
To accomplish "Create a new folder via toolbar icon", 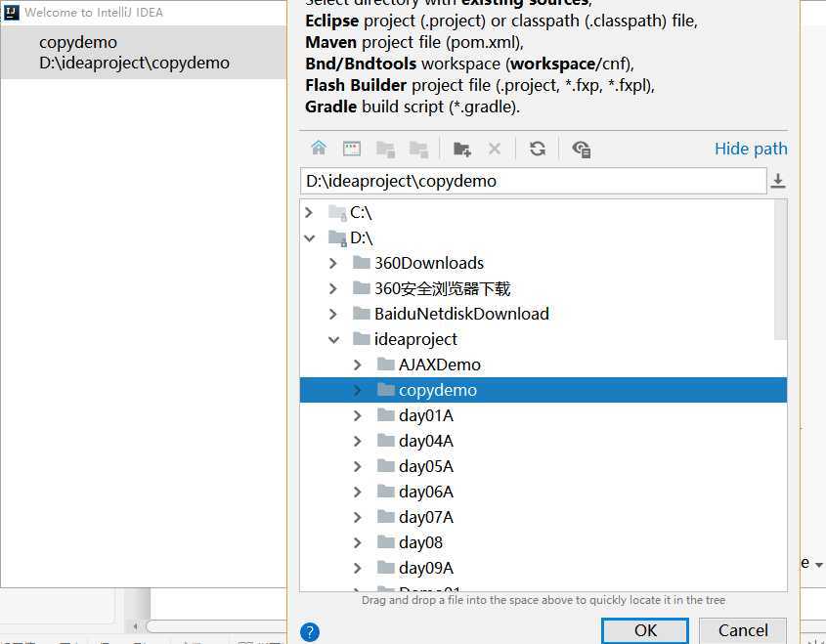I will [x=462, y=150].
